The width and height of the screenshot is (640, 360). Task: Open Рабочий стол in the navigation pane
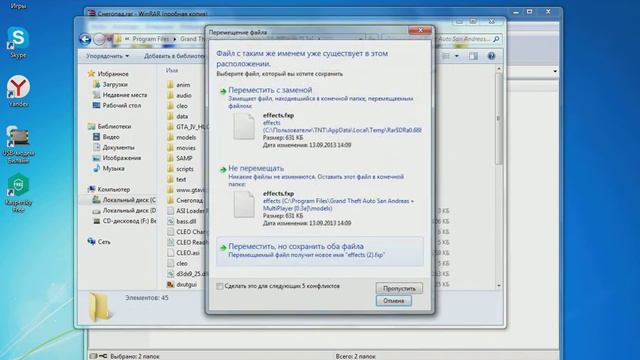click(117, 105)
